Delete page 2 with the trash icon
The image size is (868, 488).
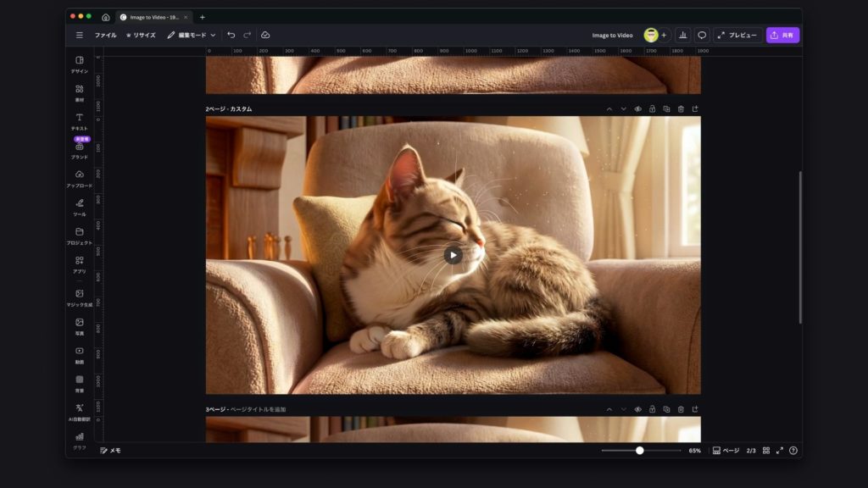pyautogui.click(x=681, y=109)
